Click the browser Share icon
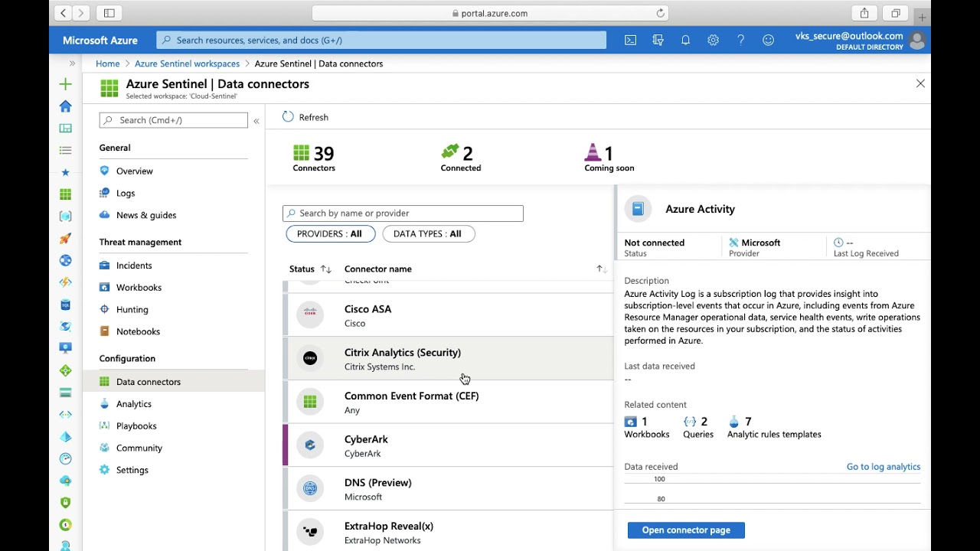The image size is (980, 551). 864,13
